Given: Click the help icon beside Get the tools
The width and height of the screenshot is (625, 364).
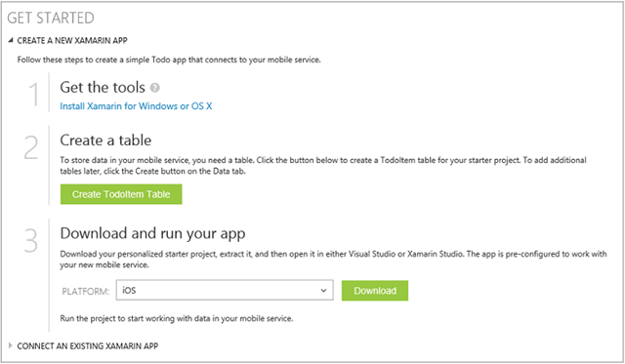Looking at the screenshot, I should pos(154,88).
